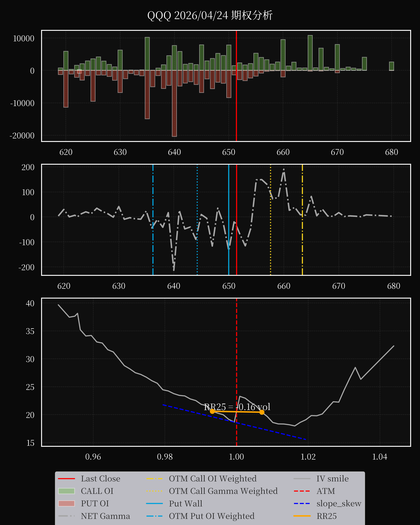Click the 1.00 moneyness x-axis label
Viewport: 420px width, 525px height.
[x=236, y=457]
